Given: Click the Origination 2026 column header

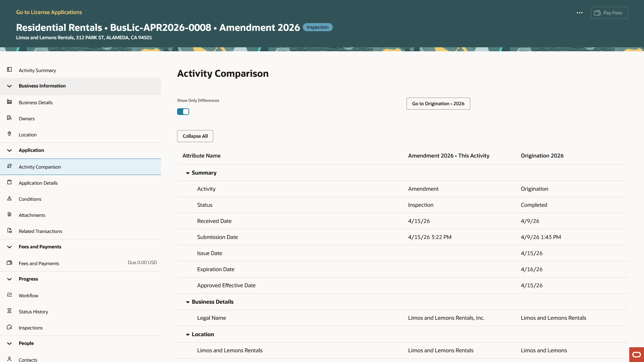Looking at the screenshot, I should point(542,156).
